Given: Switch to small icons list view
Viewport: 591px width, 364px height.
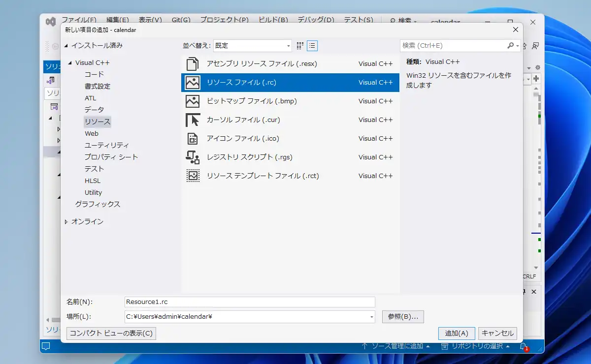Looking at the screenshot, I should tap(312, 46).
